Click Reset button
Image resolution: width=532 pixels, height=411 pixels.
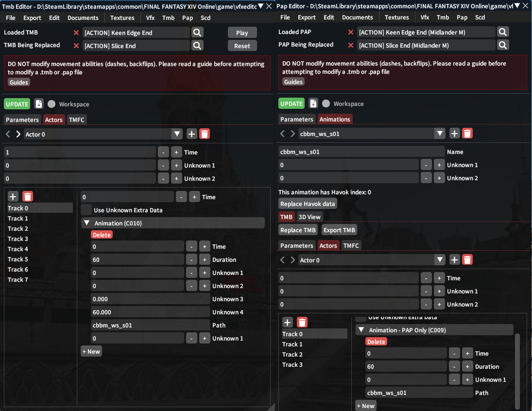242,46
